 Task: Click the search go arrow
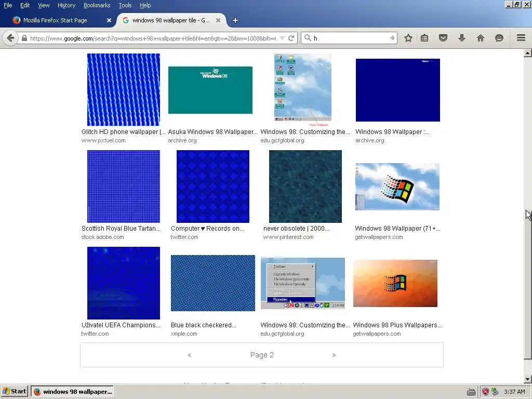click(392, 38)
